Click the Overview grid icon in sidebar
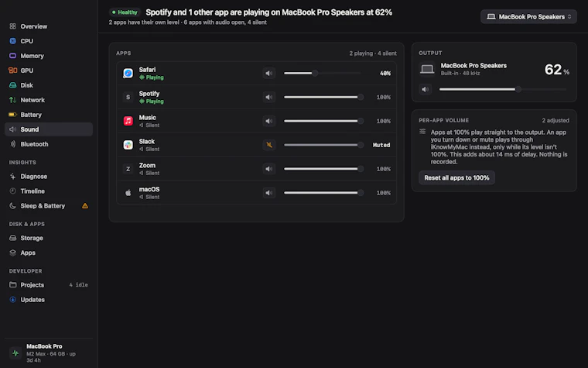The width and height of the screenshot is (588, 368). [x=12, y=26]
